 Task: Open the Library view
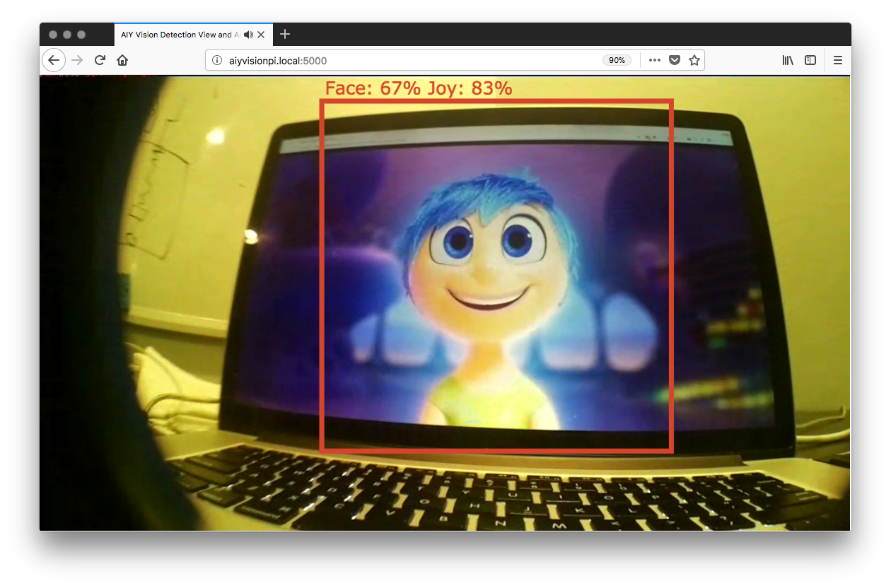point(788,60)
